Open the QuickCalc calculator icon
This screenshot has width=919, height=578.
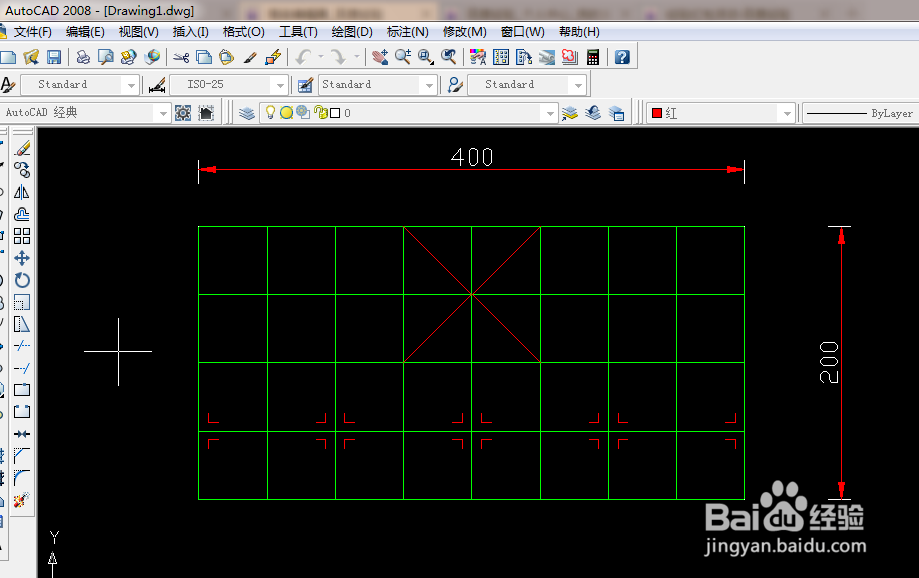[x=593, y=57]
